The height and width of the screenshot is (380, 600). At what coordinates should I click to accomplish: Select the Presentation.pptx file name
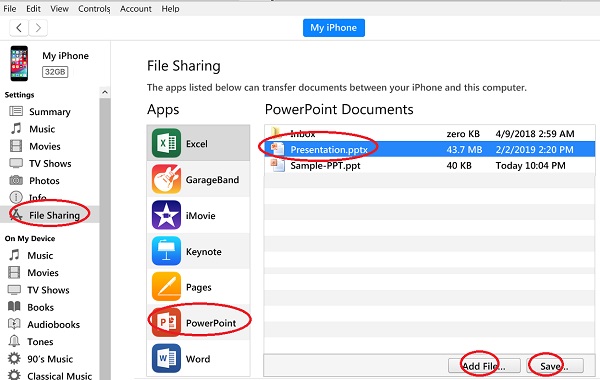pos(329,149)
